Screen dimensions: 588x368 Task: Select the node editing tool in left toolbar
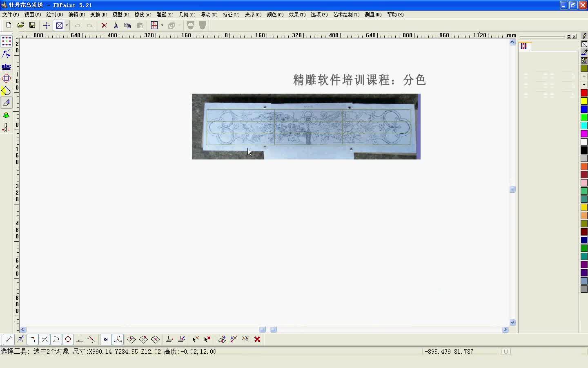(x=6, y=54)
